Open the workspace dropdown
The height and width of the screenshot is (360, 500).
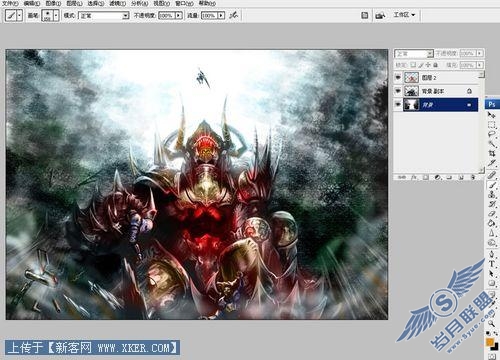(x=404, y=15)
